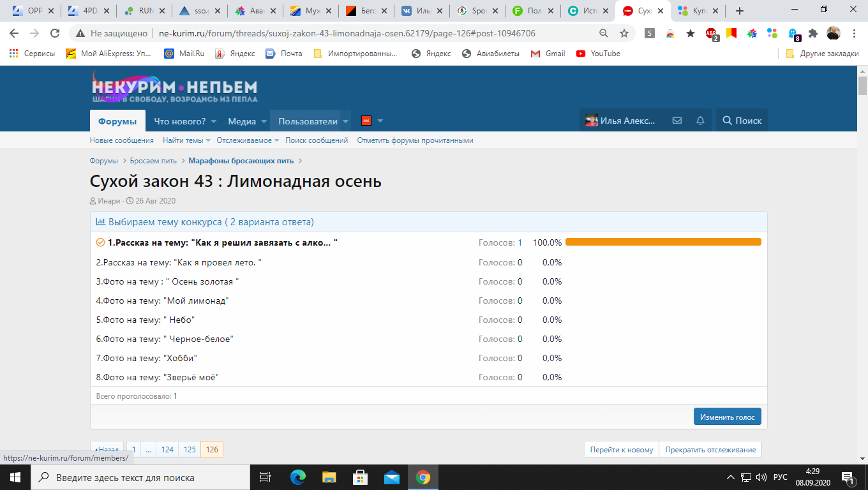Open the yellow-red bookmark flag extension

[731, 33]
